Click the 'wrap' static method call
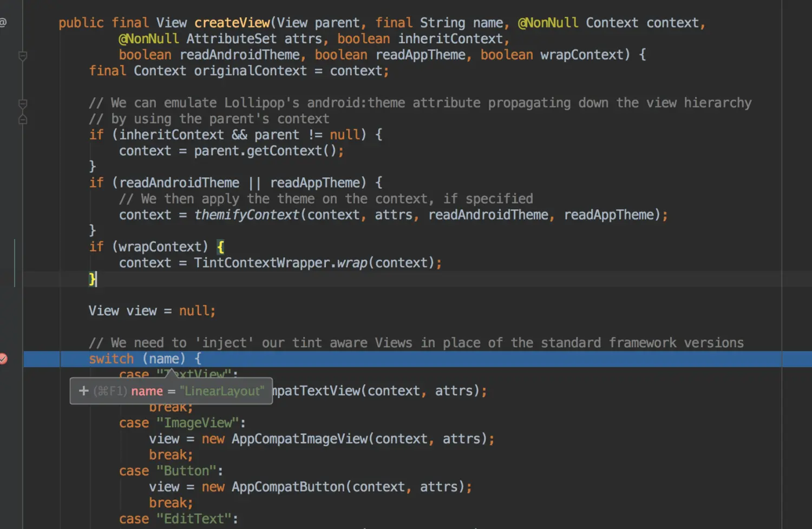 point(352,263)
